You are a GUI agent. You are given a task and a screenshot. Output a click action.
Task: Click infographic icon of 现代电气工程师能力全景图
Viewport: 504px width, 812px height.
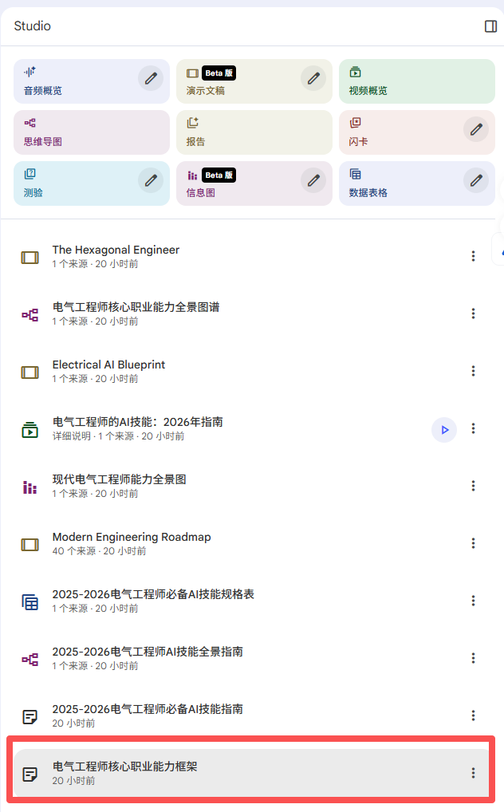[x=30, y=487]
